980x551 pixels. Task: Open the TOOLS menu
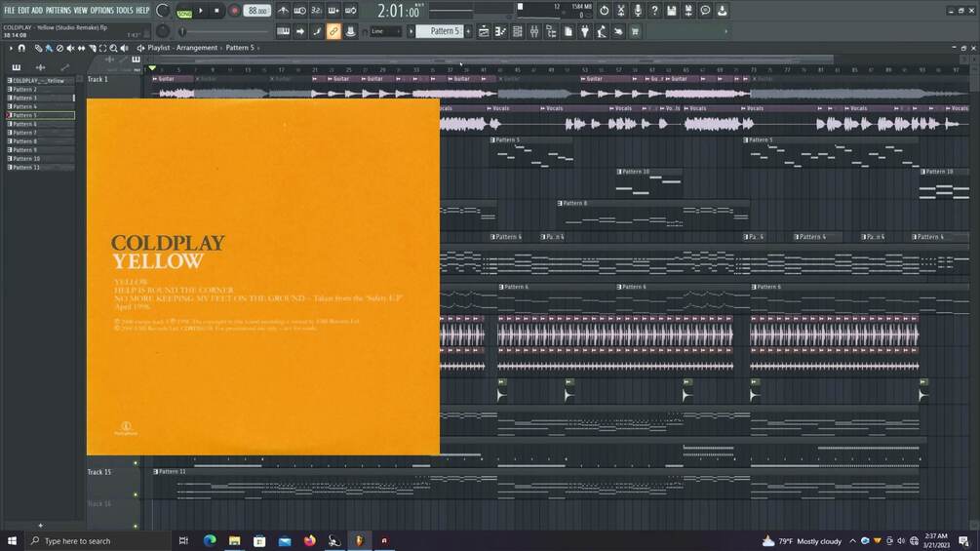tap(125, 11)
